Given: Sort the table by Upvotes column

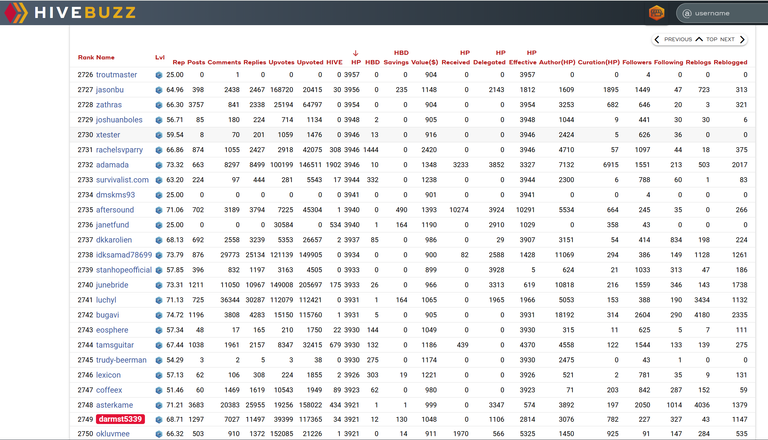Looking at the screenshot, I should pos(282,62).
